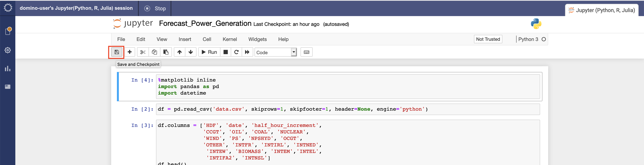Open the cell type Code dropdown
The height and width of the screenshot is (165, 644).
point(275,52)
